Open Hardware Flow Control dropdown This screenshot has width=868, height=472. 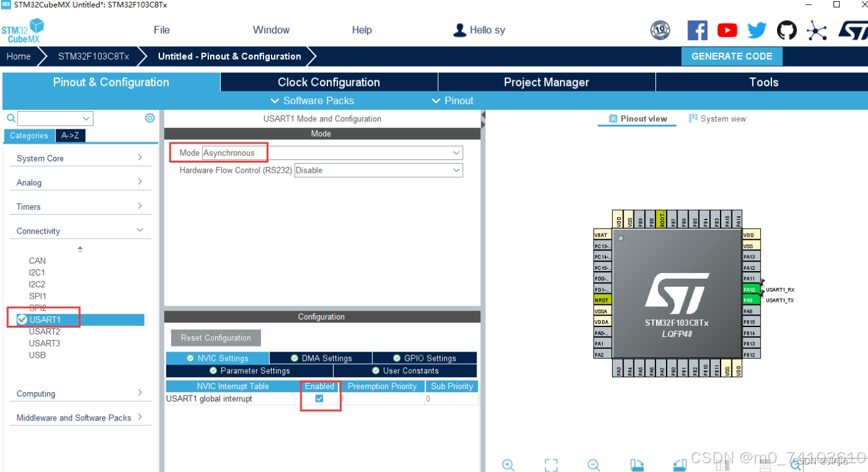point(379,170)
